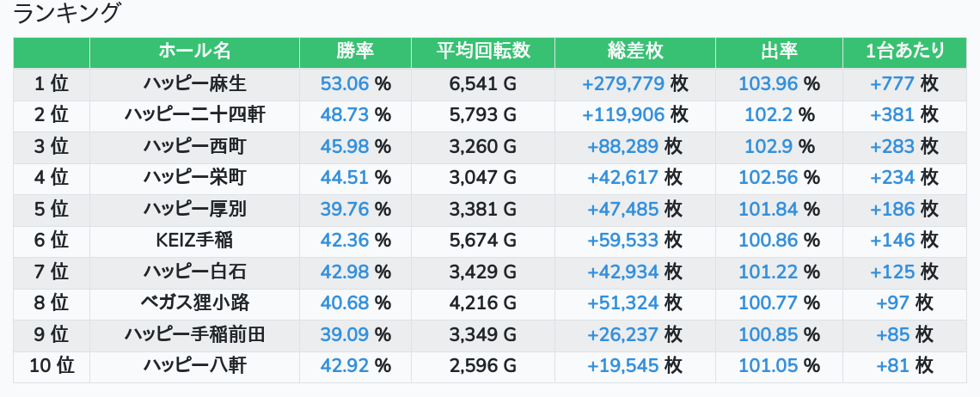The height and width of the screenshot is (397, 980).
Task: Open the ベガス狸小路 hall entry
Action: tap(194, 303)
